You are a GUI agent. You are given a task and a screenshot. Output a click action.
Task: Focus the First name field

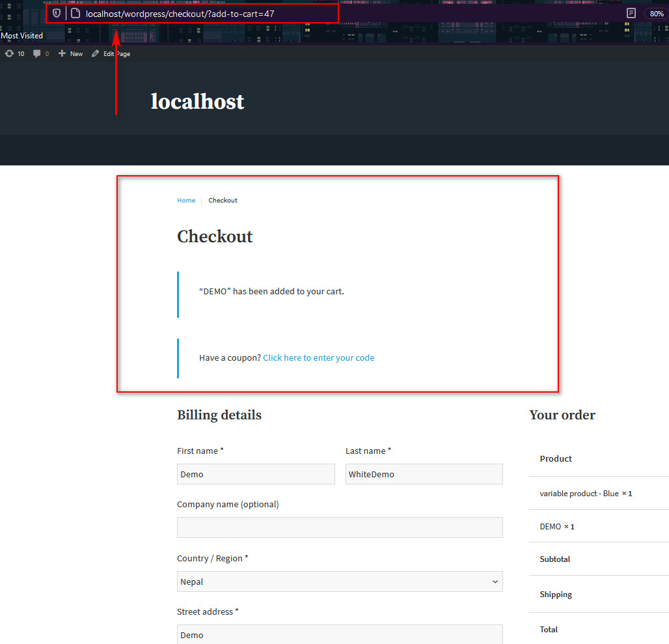(256, 474)
